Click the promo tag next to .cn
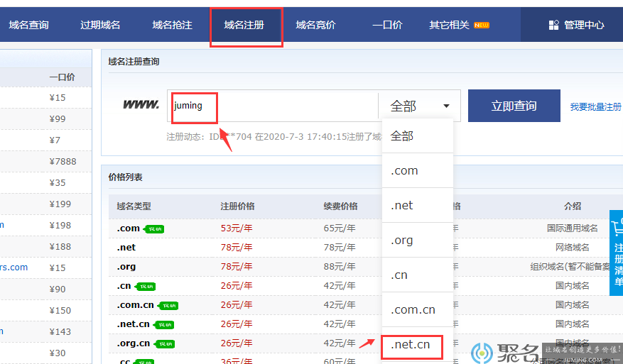This screenshot has width=623, height=364. [x=145, y=287]
